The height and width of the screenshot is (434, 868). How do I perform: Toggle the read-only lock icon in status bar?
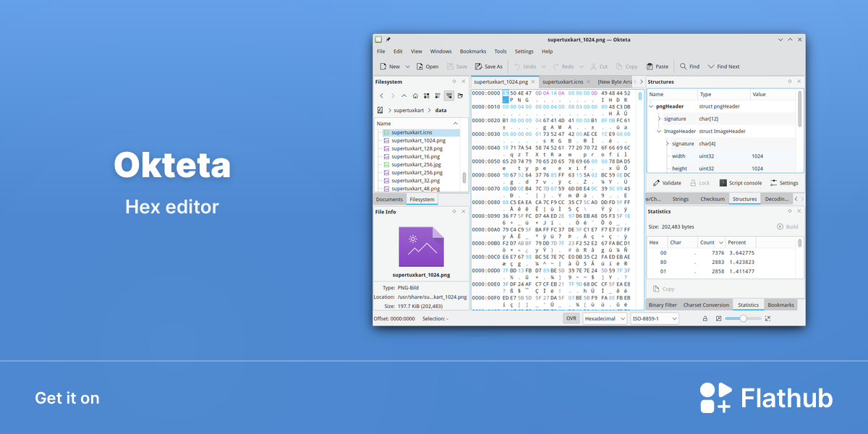704,318
